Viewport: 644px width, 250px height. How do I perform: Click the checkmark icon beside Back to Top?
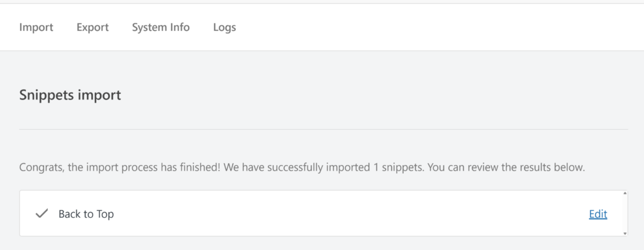coord(42,213)
